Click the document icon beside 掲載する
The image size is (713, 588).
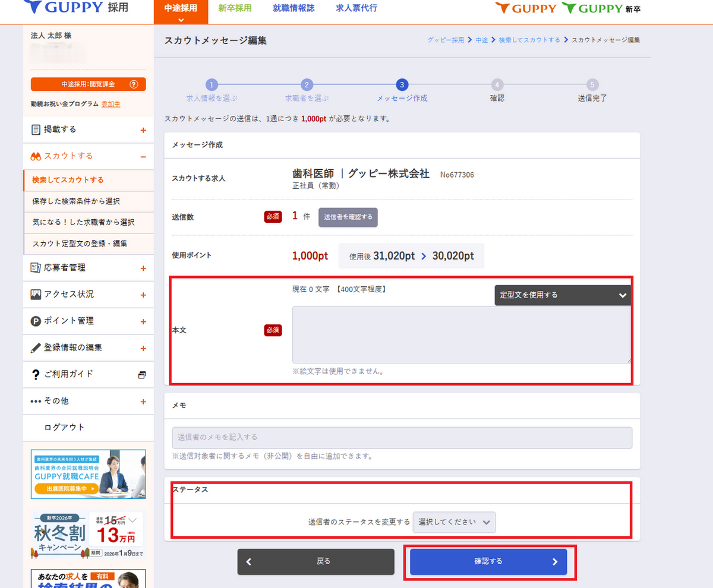point(36,129)
